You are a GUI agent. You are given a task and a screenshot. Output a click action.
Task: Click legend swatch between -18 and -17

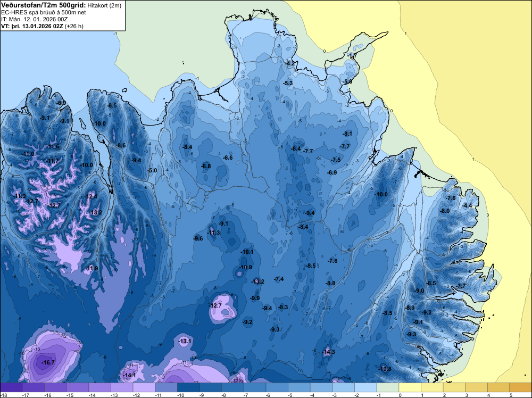pos(11,387)
